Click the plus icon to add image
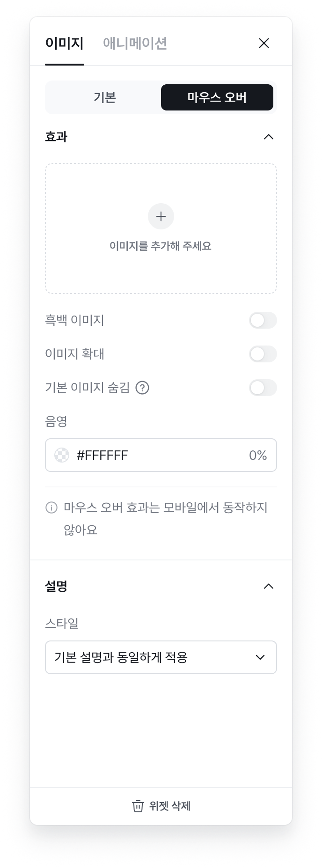Image resolution: width=322 pixels, height=868 pixels. point(161,216)
